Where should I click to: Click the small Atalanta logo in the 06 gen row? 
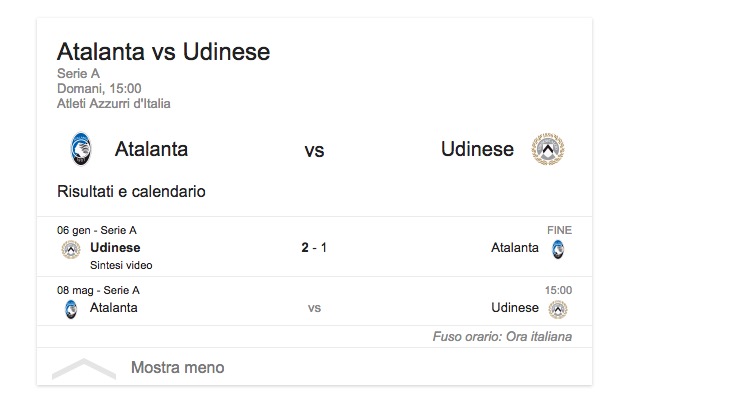point(558,249)
